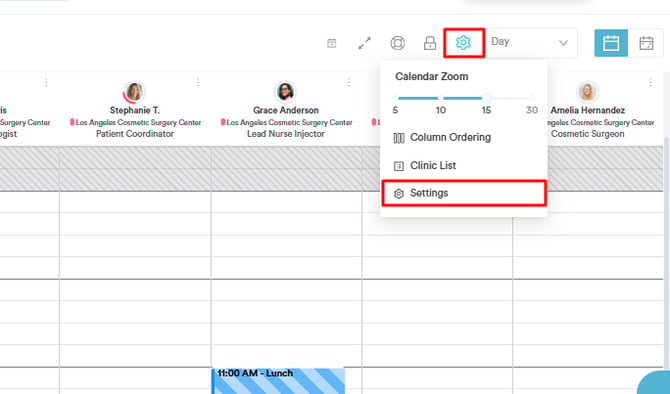Image resolution: width=670 pixels, height=394 pixels.
Task: Click the small calendar date icon
Action: (332, 43)
